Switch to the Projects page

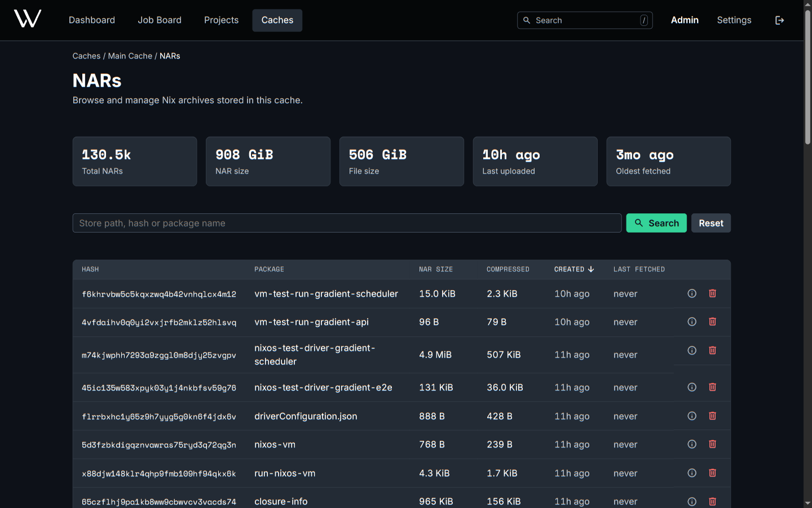221,20
